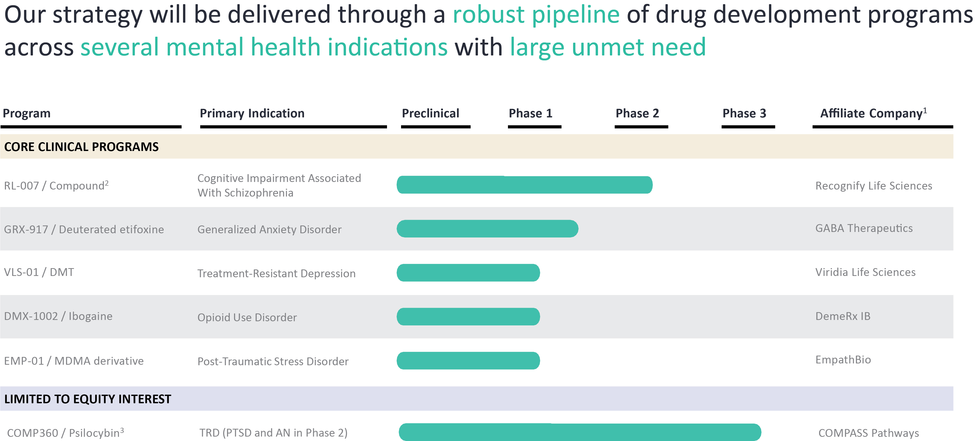980x441 pixels.
Task: Select the DMX-1002 / Ibogaine program name
Action: [58, 316]
